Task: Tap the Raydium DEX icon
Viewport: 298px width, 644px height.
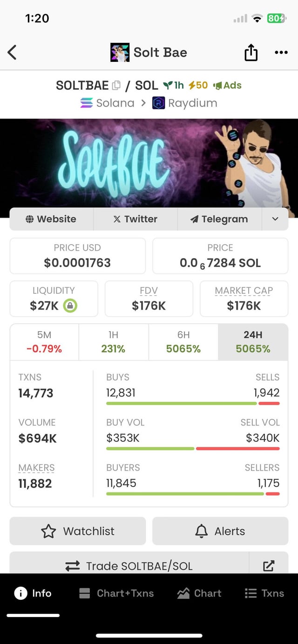Action: click(x=159, y=103)
